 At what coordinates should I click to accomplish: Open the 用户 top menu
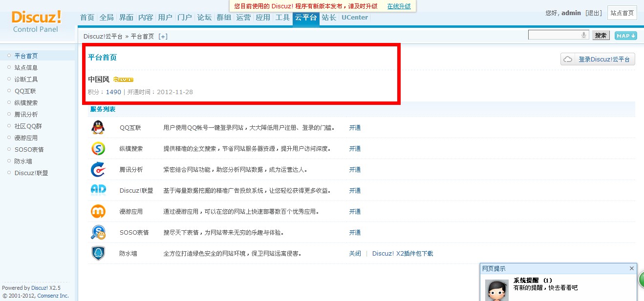(165, 18)
